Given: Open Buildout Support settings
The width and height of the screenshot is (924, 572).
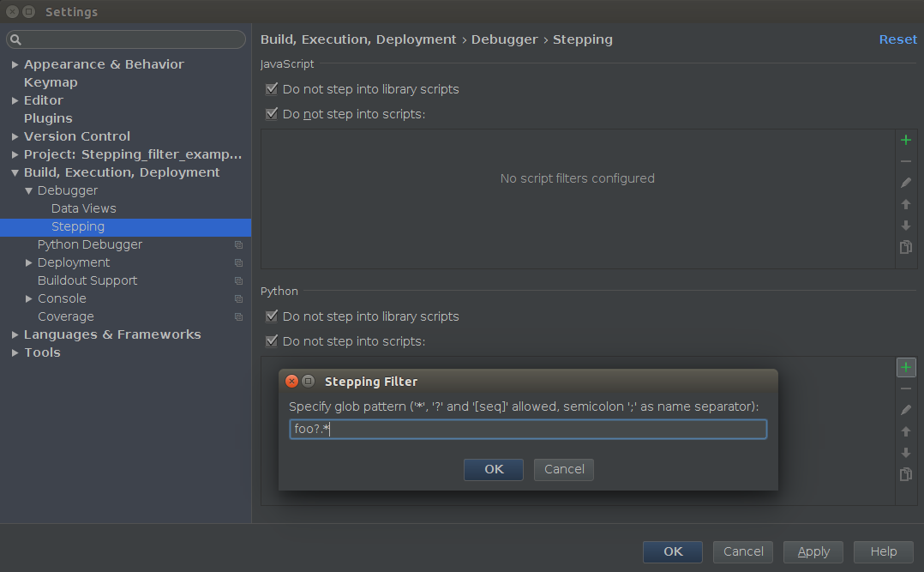Looking at the screenshot, I should tap(87, 280).
